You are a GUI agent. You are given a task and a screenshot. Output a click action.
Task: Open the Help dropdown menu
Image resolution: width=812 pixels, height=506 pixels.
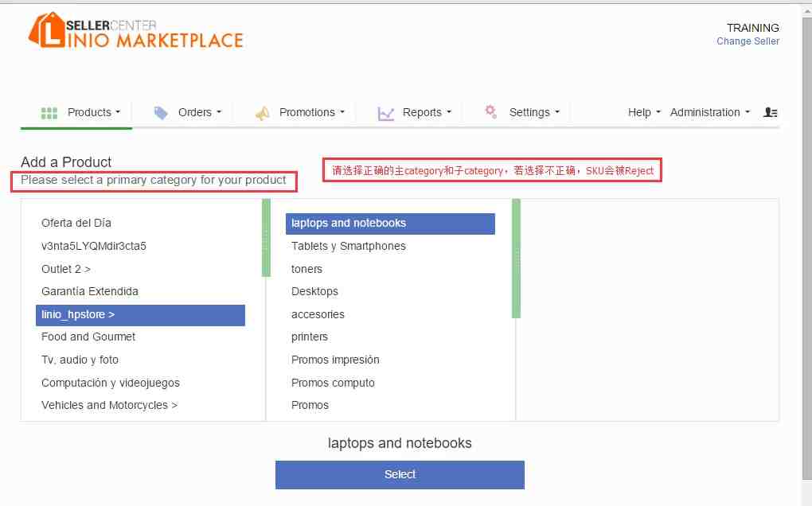[644, 113]
